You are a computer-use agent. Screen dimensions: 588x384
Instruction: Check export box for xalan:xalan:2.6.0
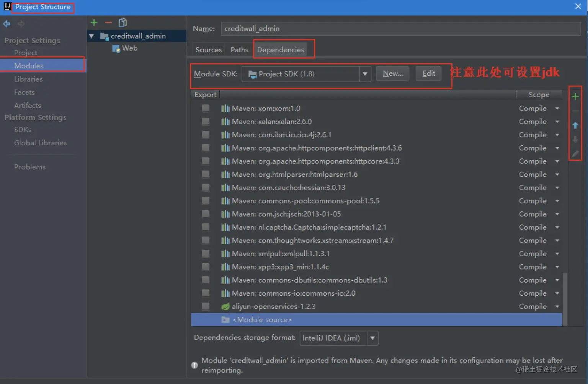click(206, 122)
